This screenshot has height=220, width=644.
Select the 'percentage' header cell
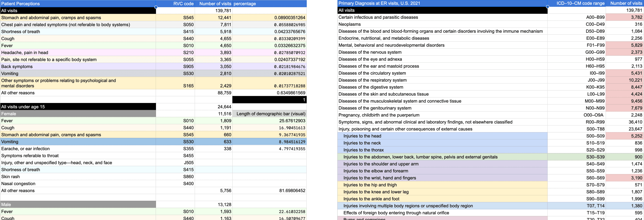(x=245, y=4)
